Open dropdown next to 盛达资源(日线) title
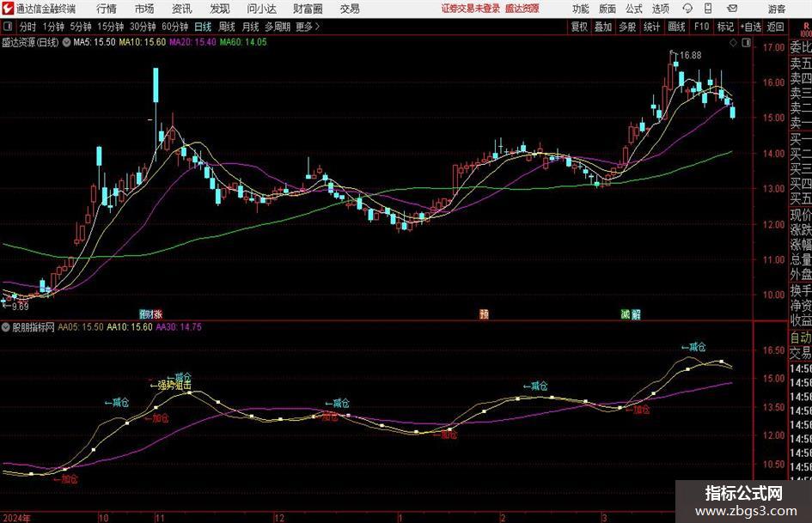Viewport: 812px width, 523px height. coord(66,42)
